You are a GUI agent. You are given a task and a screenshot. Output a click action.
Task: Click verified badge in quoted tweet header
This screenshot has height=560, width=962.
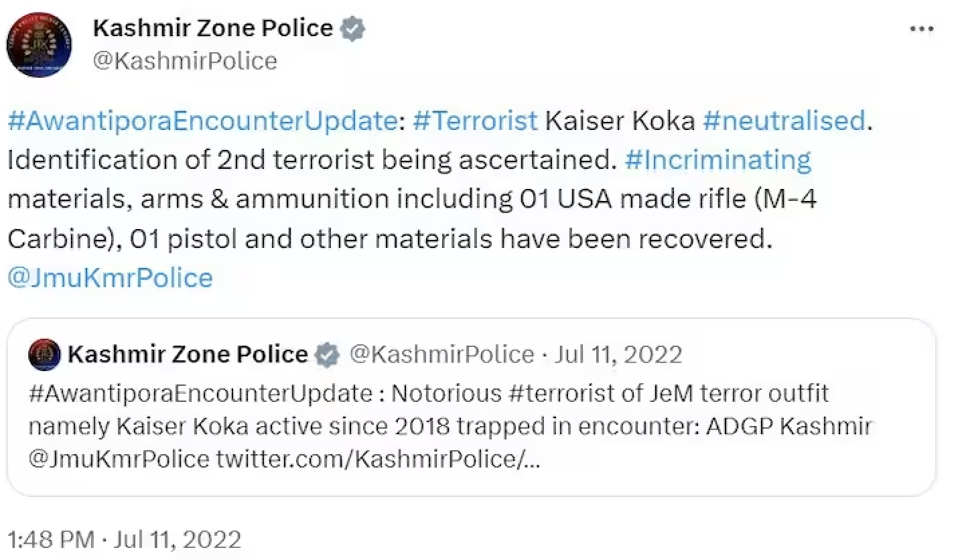pos(327,354)
